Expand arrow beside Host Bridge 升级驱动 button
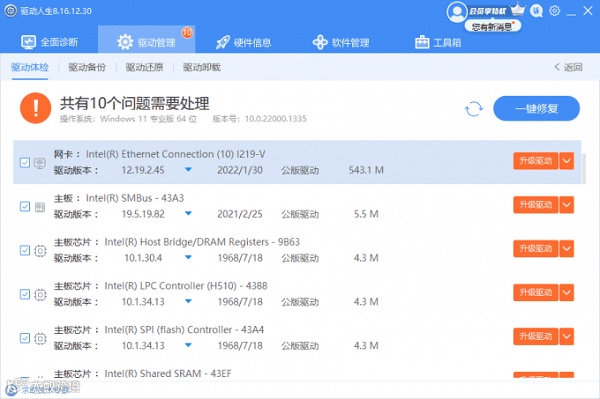Image resolution: width=600 pixels, height=399 pixels. 567,249
